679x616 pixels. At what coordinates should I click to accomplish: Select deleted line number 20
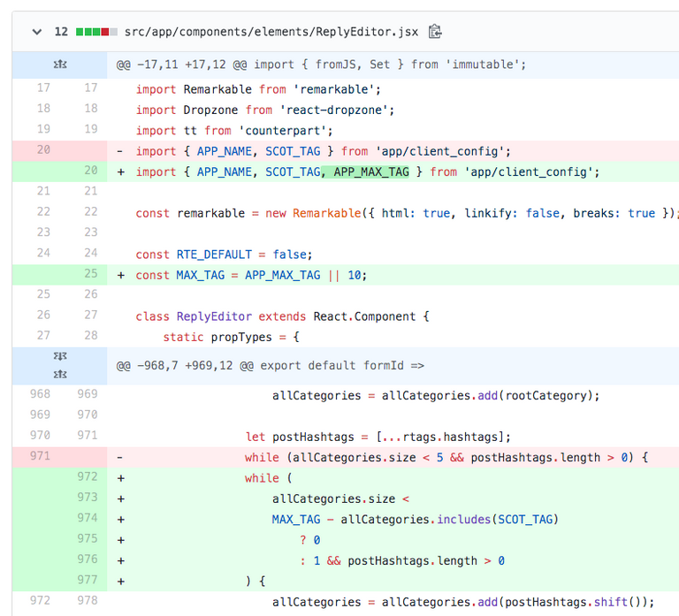click(43, 149)
